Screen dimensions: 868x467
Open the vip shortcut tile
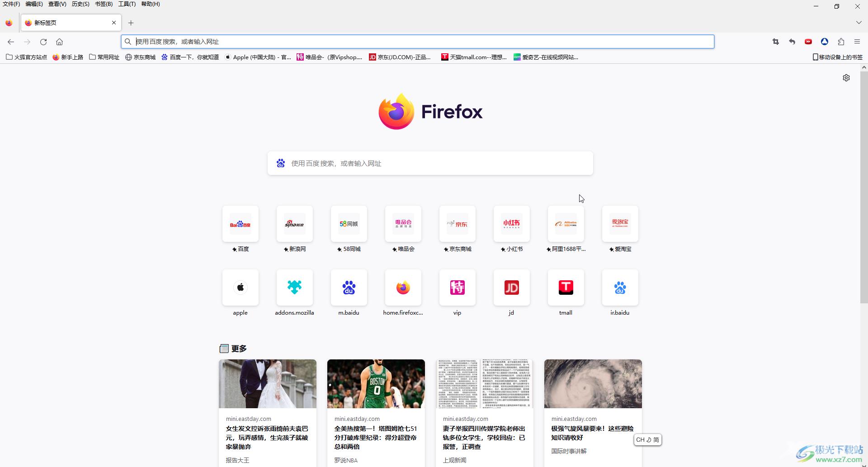click(x=458, y=288)
